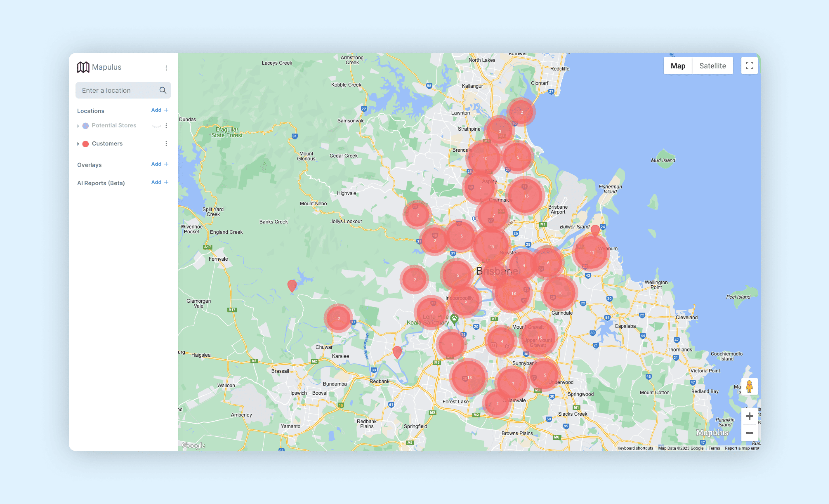The height and width of the screenshot is (504, 829).
Task: Open Potential Stores options menu
Action: [166, 126]
